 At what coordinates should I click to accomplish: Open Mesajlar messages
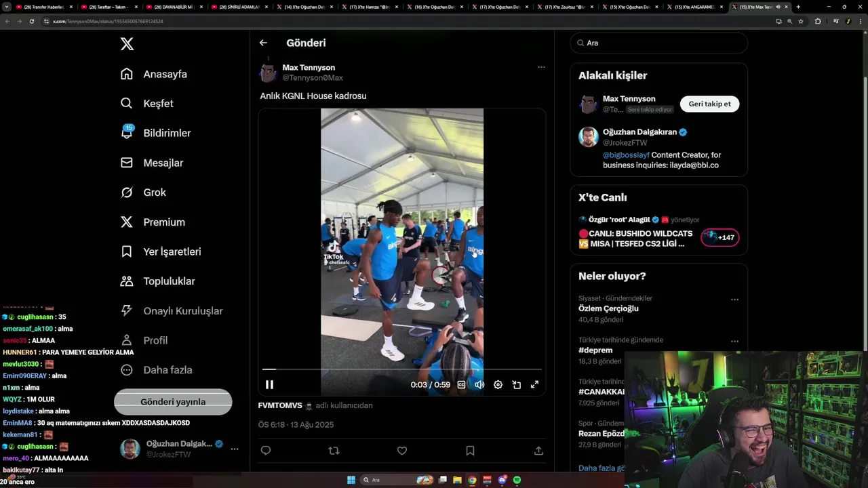click(152, 163)
